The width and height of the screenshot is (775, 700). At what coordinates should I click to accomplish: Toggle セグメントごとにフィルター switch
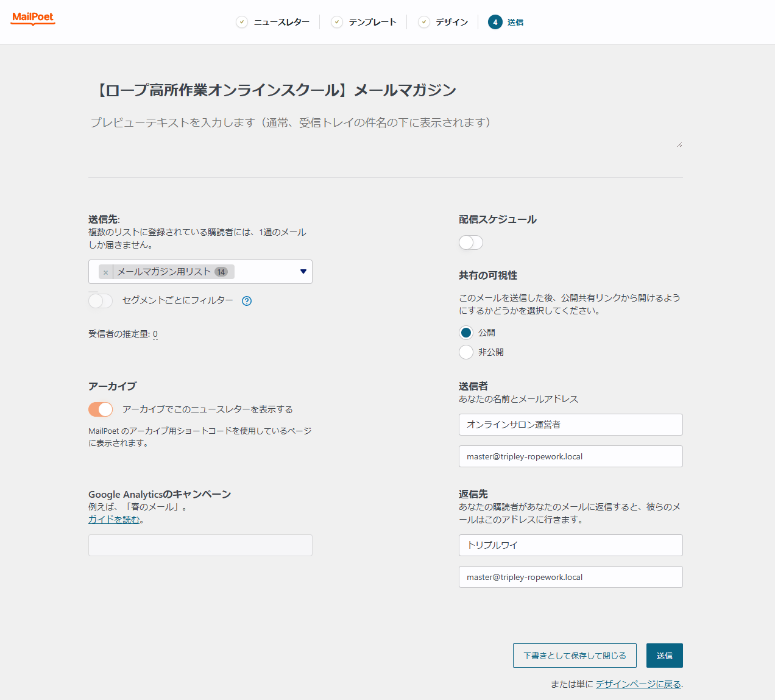101,301
